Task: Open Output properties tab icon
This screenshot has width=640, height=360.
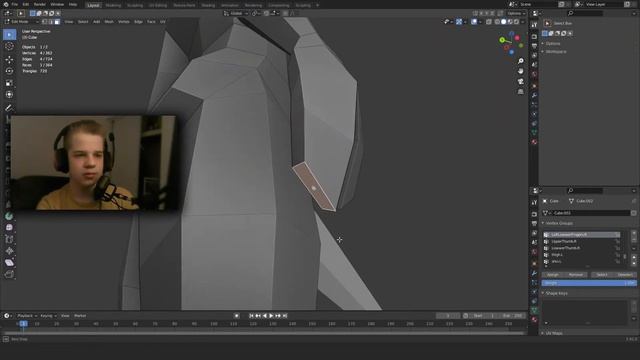Action: [534, 224]
